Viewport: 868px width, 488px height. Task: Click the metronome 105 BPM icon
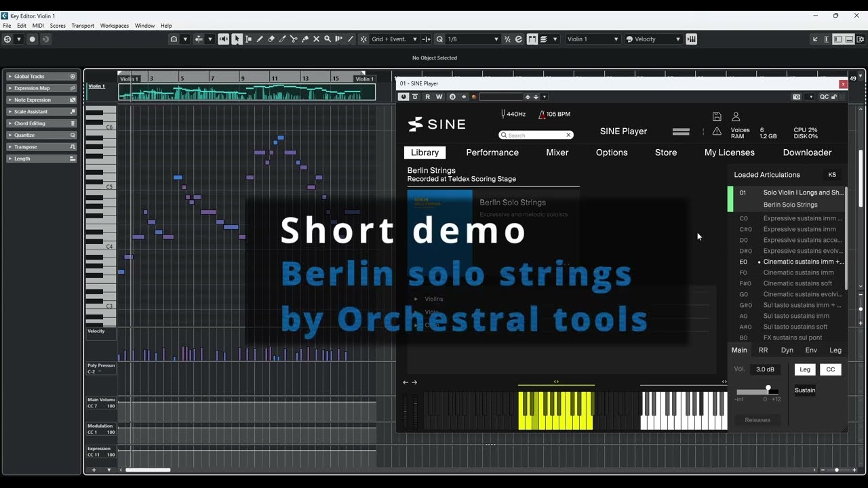[x=542, y=114]
